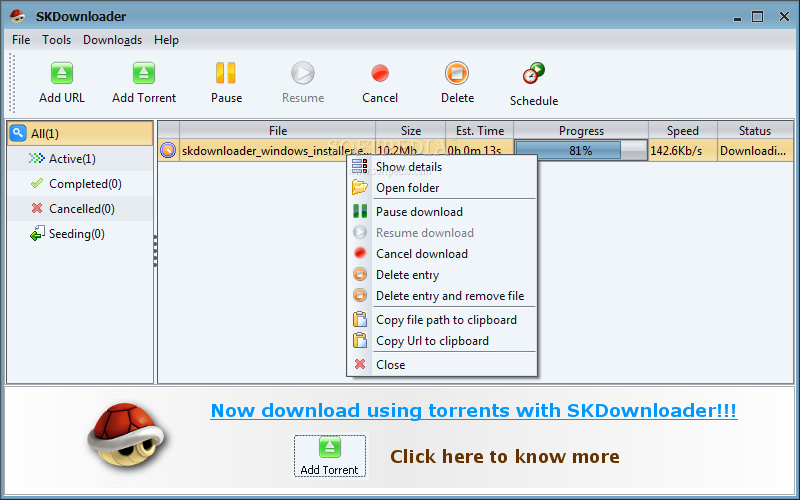Click the Add Torrent button in the banner
800x500 pixels.
[330, 456]
